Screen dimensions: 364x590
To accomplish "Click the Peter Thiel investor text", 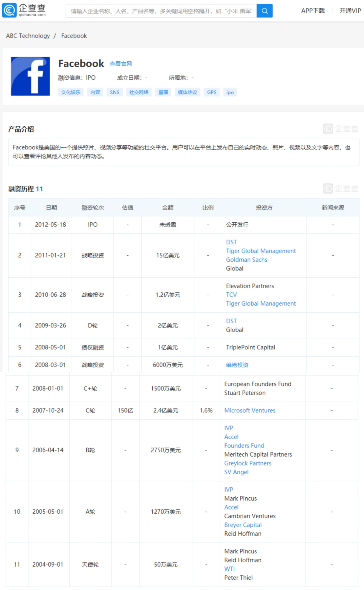I will pos(238,578).
